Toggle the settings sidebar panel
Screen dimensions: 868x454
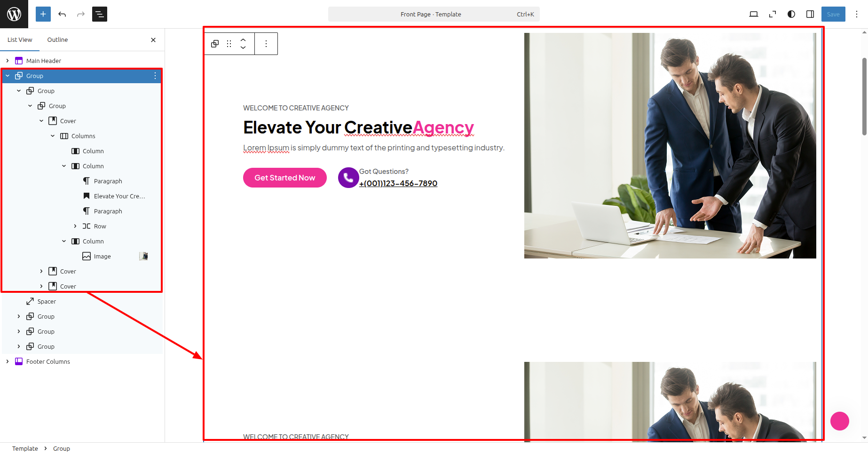[810, 14]
